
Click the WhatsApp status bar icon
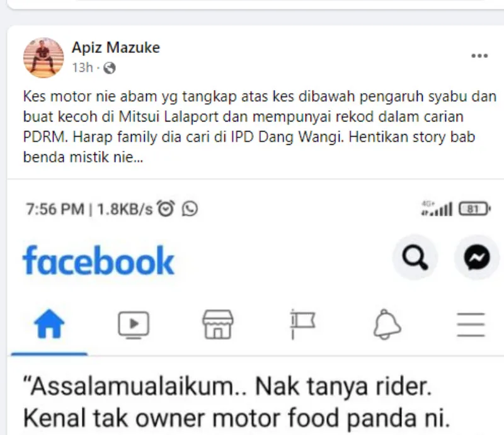190,209
